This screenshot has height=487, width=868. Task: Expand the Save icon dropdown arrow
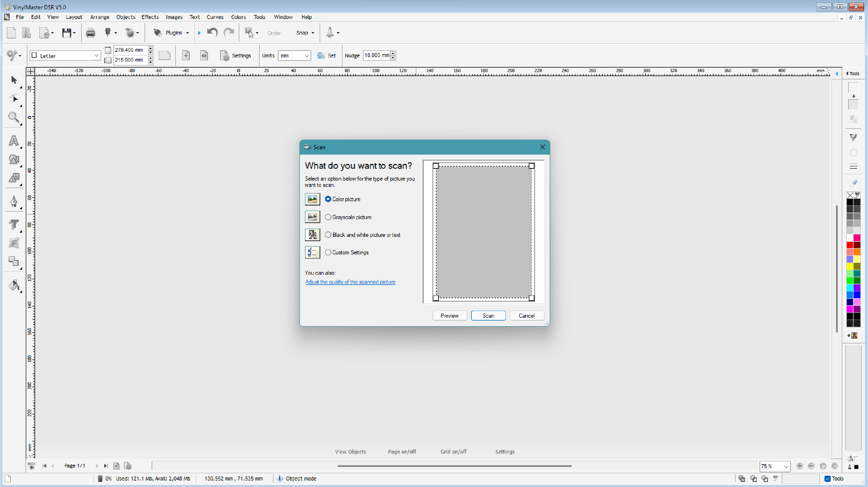[x=74, y=33]
